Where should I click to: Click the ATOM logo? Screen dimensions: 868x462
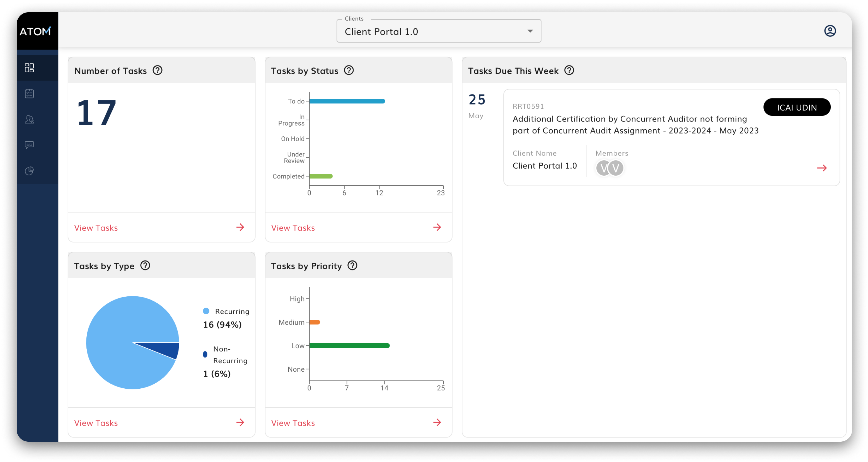pyautogui.click(x=35, y=31)
